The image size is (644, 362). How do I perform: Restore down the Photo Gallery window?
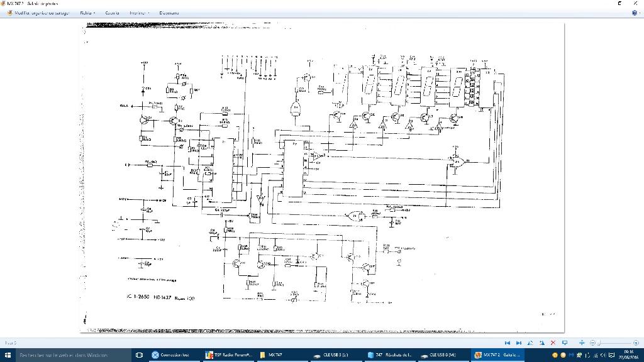click(619, 3)
